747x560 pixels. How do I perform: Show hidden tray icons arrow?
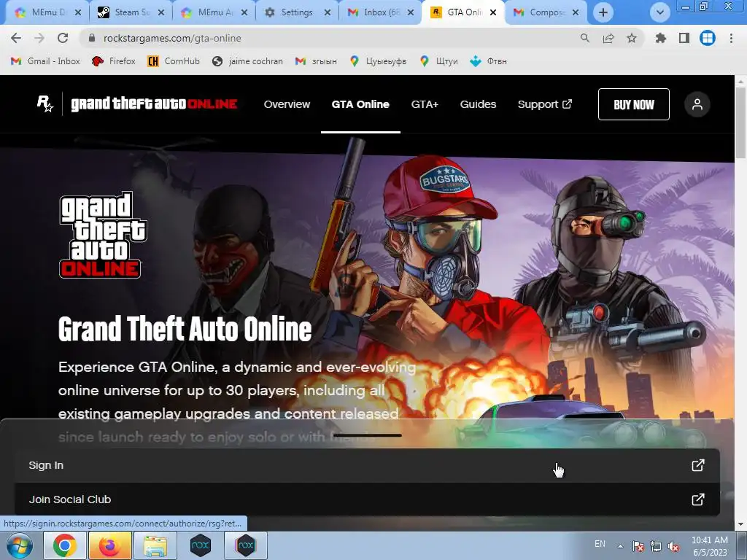pyautogui.click(x=620, y=546)
